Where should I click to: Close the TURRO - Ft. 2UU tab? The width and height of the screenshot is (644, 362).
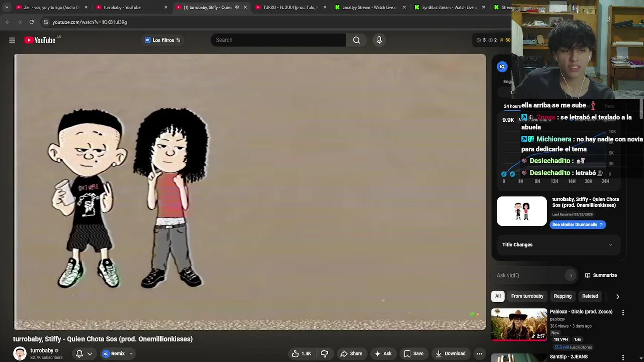[325, 7]
